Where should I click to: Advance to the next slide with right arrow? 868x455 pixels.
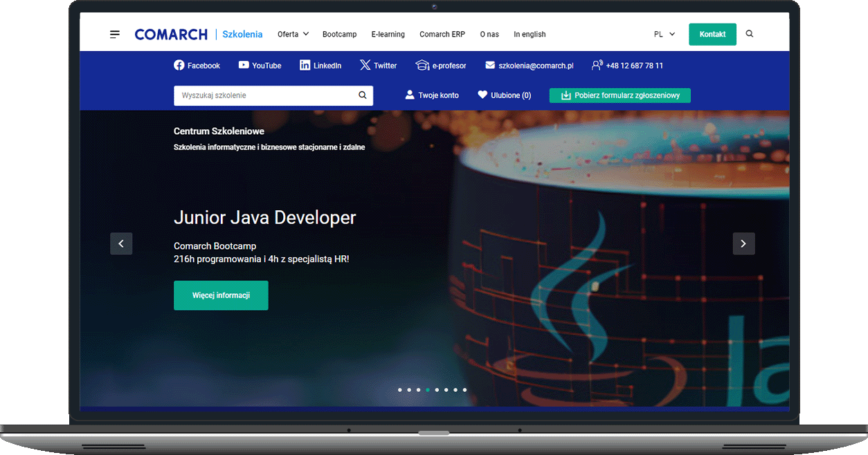pos(744,243)
